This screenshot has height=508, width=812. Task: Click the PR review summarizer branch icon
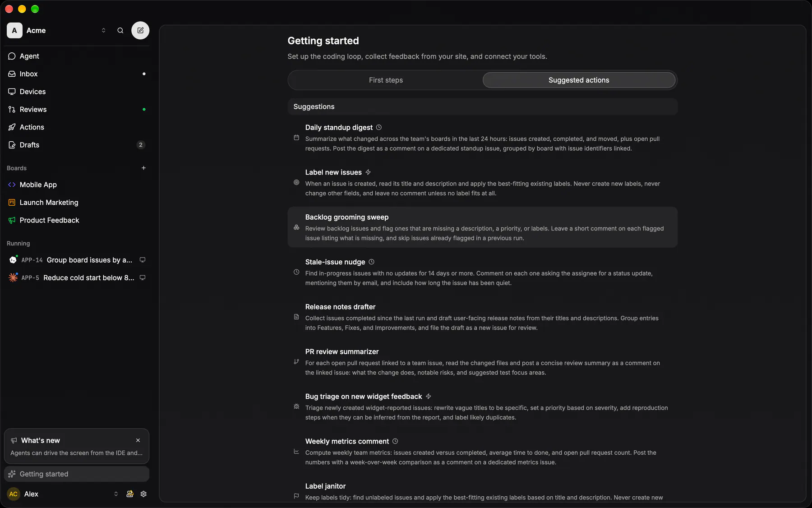point(296,361)
